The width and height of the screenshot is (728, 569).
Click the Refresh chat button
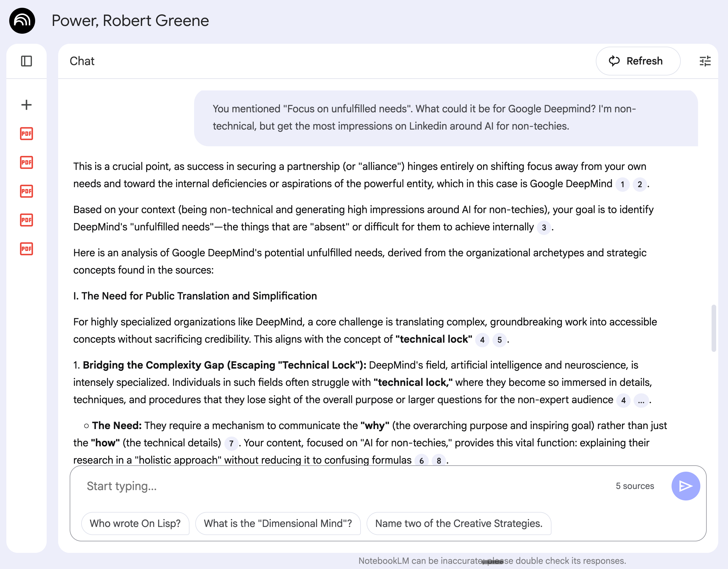pyautogui.click(x=638, y=61)
